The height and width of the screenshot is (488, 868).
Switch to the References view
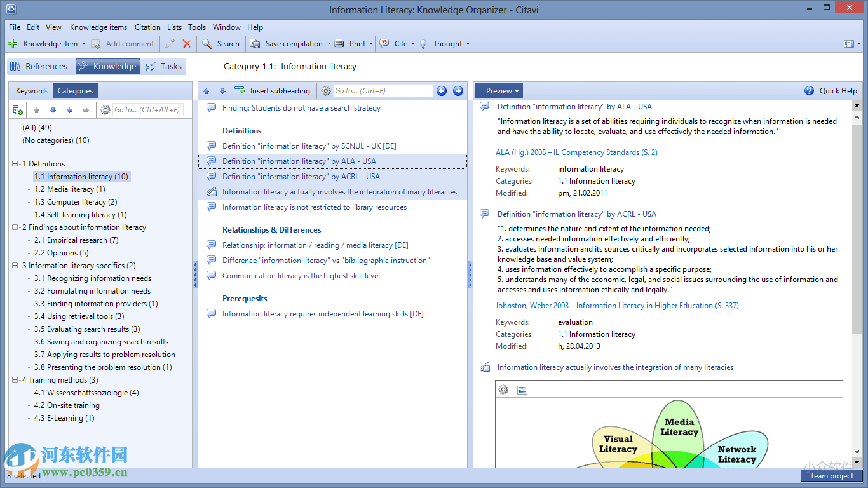(x=39, y=66)
